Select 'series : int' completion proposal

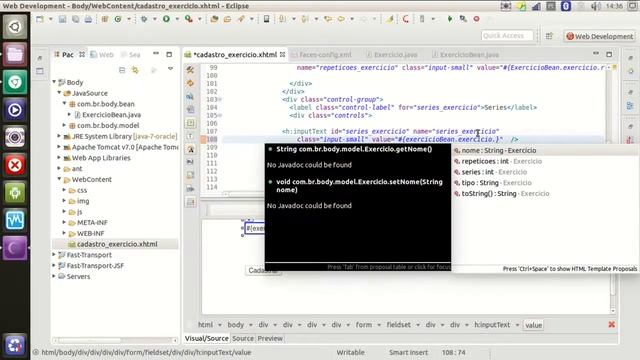coord(545,172)
